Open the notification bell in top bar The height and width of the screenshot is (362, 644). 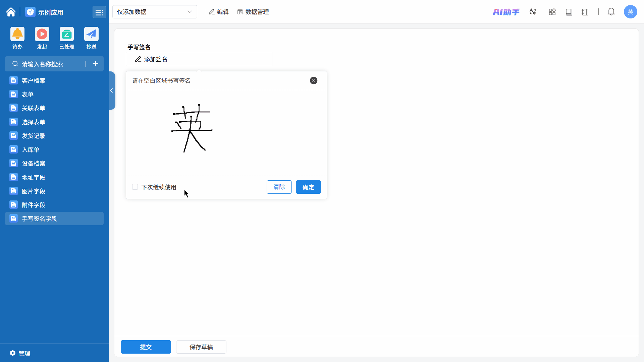tap(611, 12)
